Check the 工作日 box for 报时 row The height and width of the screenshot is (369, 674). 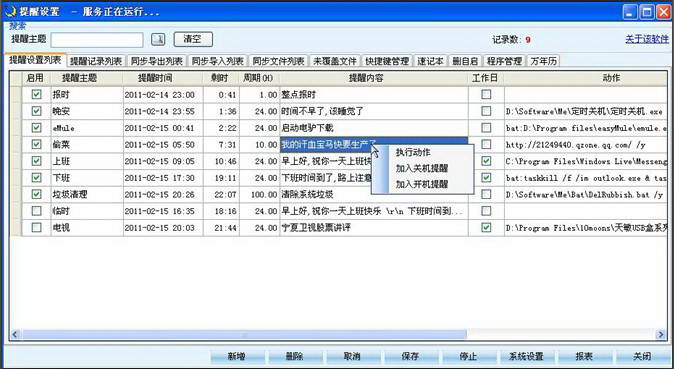pyautogui.click(x=486, y=94)
